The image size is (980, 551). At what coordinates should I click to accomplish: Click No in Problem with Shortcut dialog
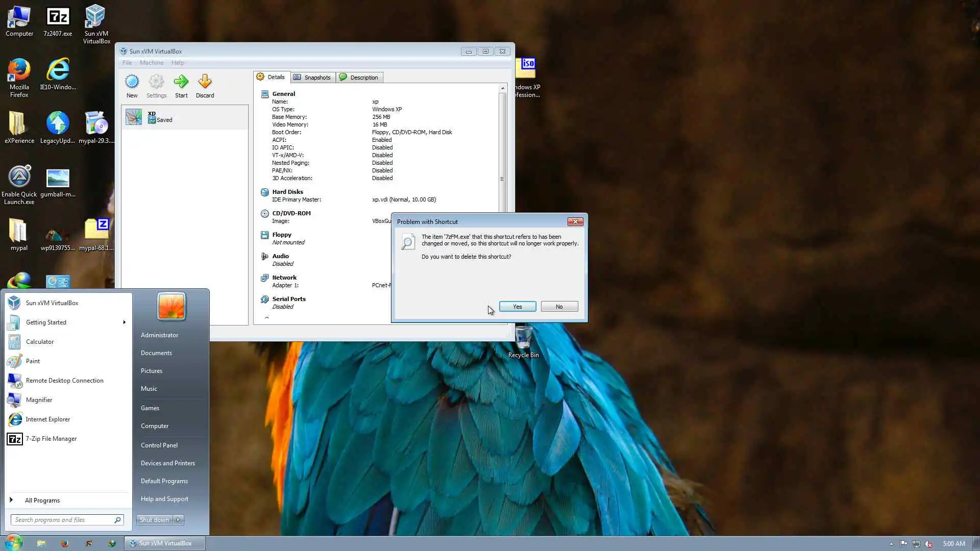tap(559, 307)
